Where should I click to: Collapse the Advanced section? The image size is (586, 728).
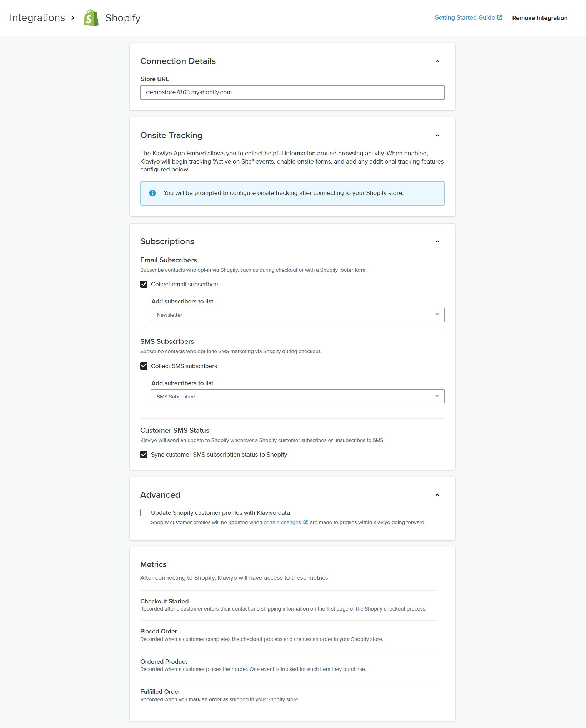coord(437,495)
